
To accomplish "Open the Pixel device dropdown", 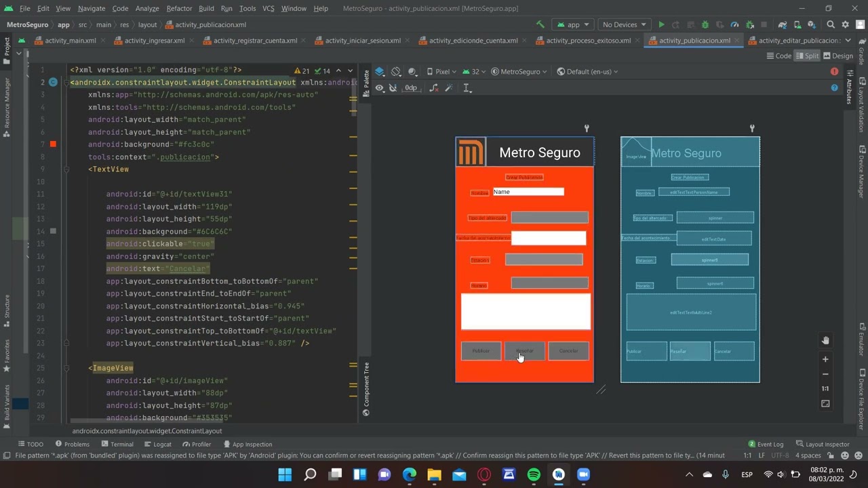I will pos(441,71).
